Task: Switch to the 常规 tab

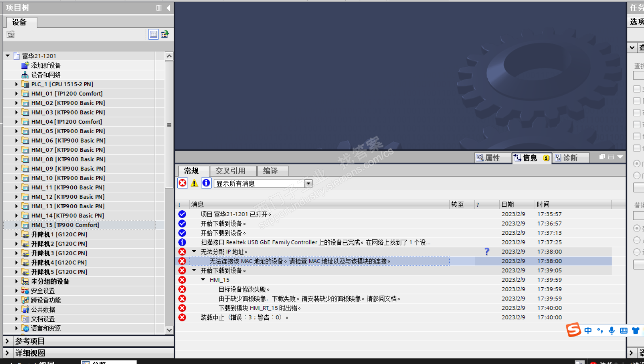Action: tap(193, 171)
